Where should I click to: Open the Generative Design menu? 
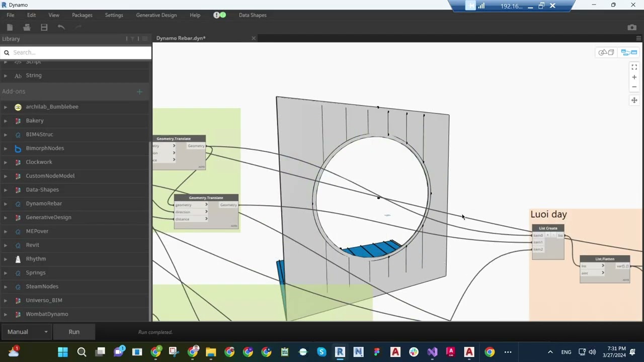(x=156, y=15)
